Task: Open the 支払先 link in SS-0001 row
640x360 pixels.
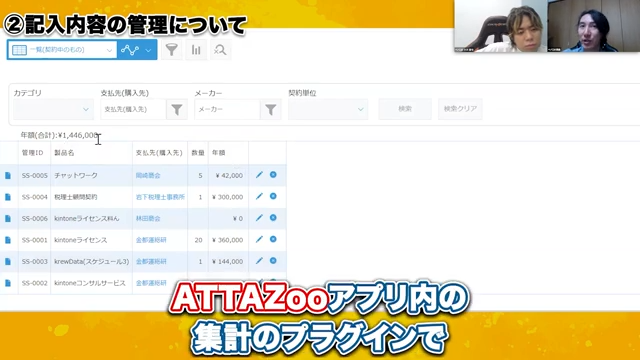Action: coord(151,240)
